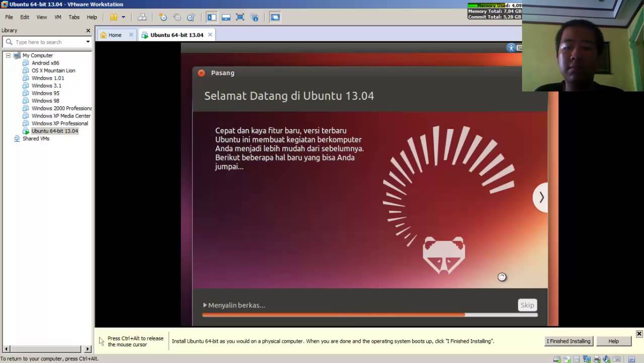The width and height of the screenshot is (644, 363).
Task: Open the VM menu
Action: [58, 17]
